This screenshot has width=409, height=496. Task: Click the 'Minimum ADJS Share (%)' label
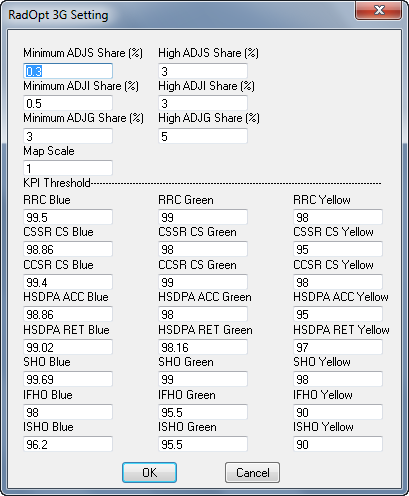(83, 53)
